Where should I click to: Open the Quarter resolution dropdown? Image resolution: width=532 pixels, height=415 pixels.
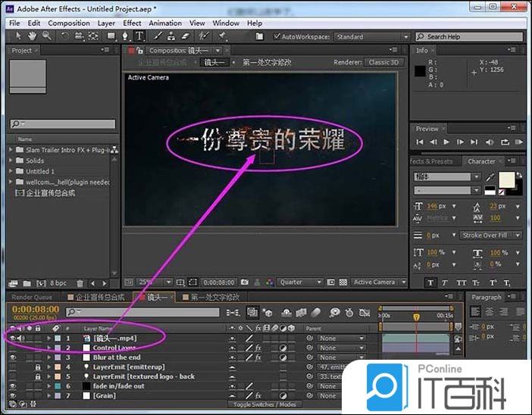pos(299,282)
